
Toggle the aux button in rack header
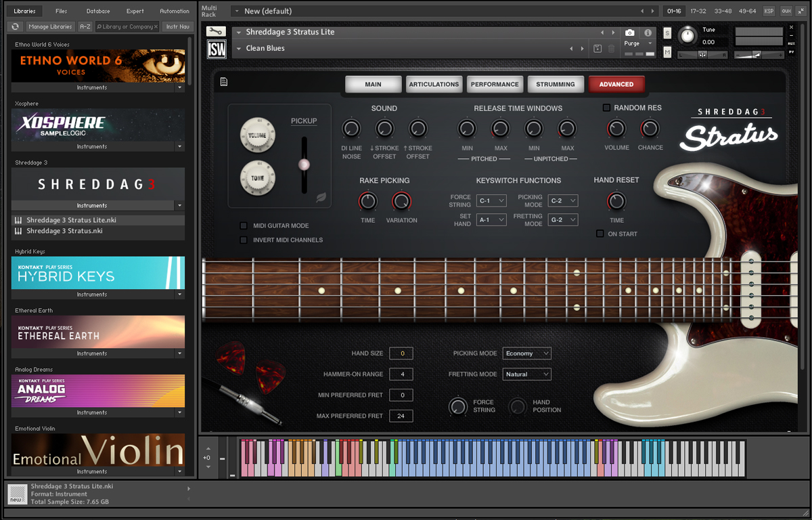[786, 11]
